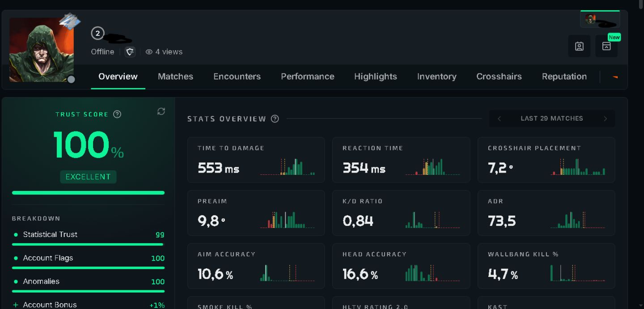Open the Stats Overview help icon
This screenshot has height=309, width=644.
(x=275, y=119)
